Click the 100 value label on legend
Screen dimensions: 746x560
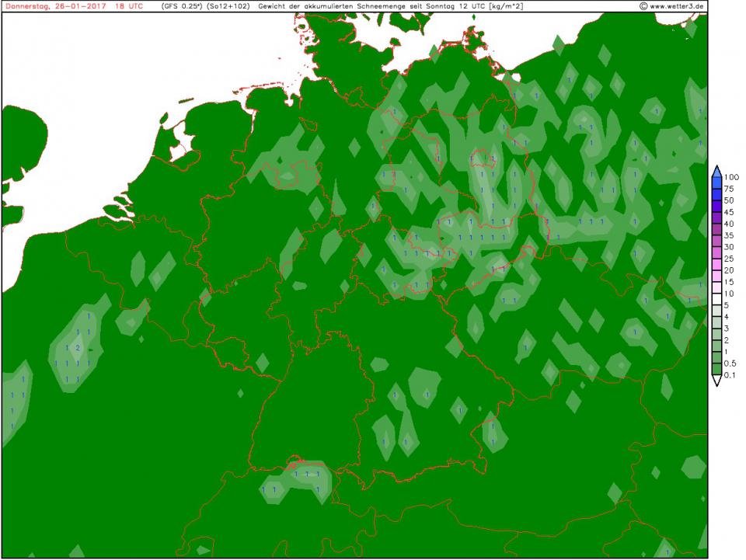click(x=730, y=177)
